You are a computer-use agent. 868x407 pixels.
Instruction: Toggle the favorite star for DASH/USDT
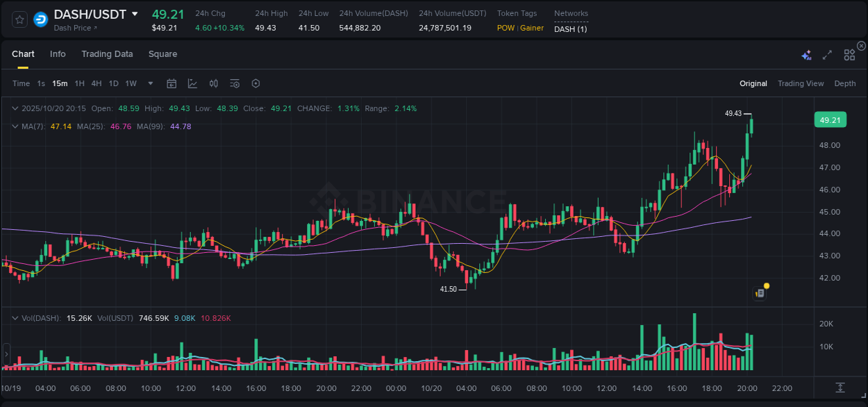coord(19,19)
